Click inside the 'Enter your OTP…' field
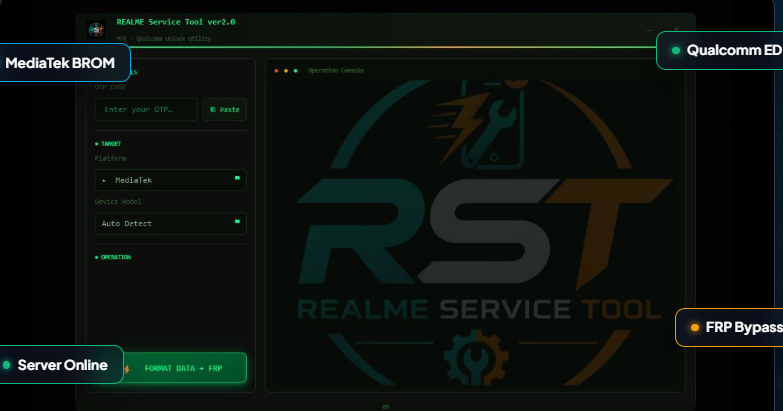Viewport: 783px width, 411px height. point(146,109)
